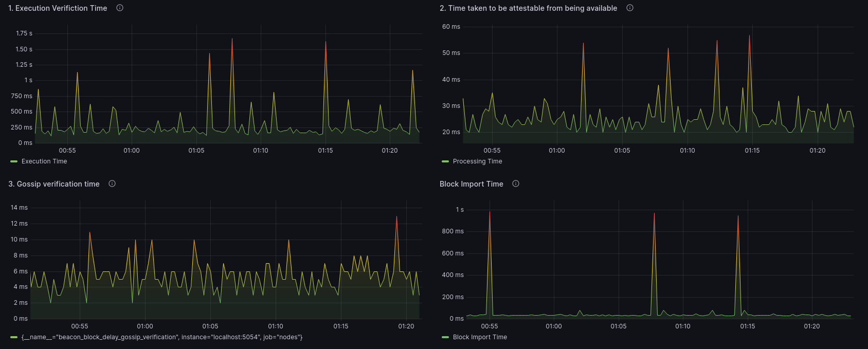The width and height of the screenshot is (868, 349).
Task: Click the 01:10 time label in Gossip verification panel
Action: pyautogui.click(x=276, y=326)
